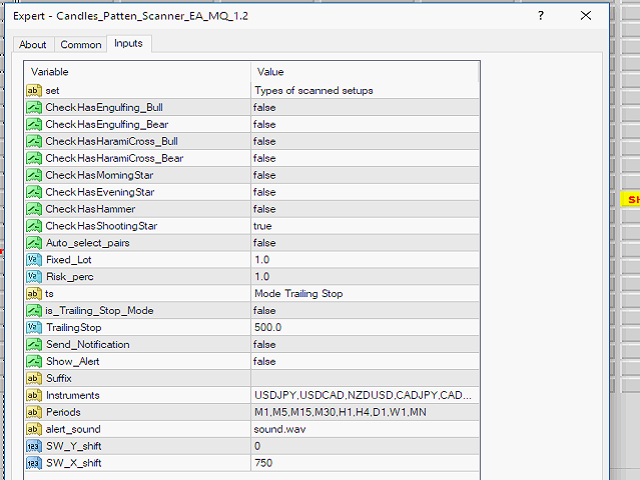Screen dimensions: 640x480
Task: Click the icon beside Send_Notification
Action: pos(34,344)
